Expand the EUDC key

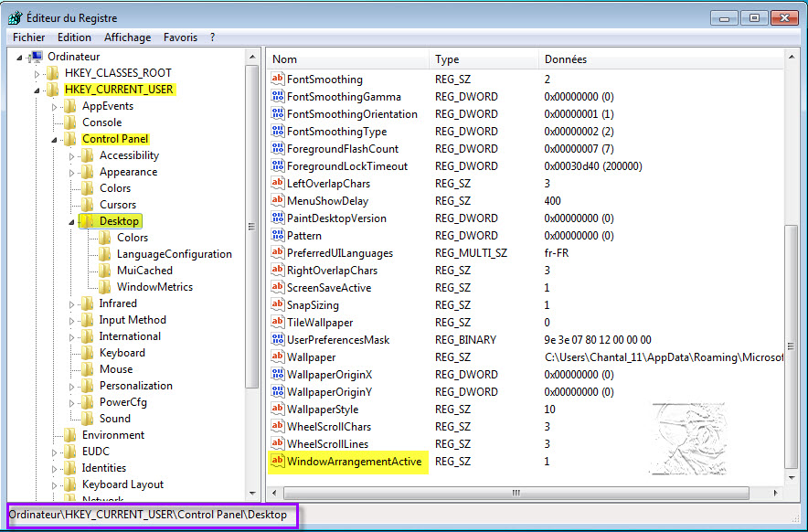[x=54, y=452]
